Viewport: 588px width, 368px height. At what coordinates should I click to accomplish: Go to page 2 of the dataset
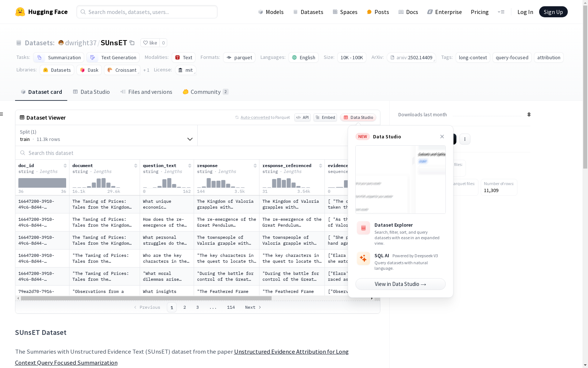184,307
